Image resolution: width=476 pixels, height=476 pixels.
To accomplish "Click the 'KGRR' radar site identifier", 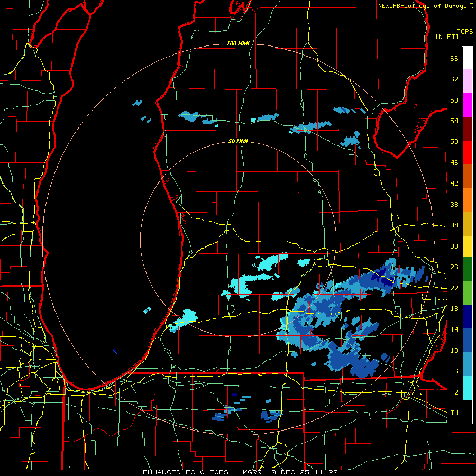I will 252,472.
